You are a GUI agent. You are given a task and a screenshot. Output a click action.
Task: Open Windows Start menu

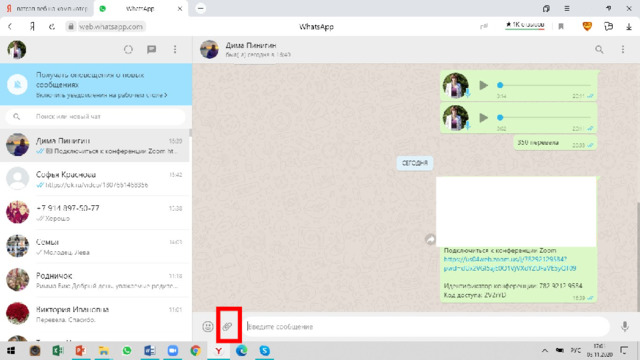tap(11, 351)
